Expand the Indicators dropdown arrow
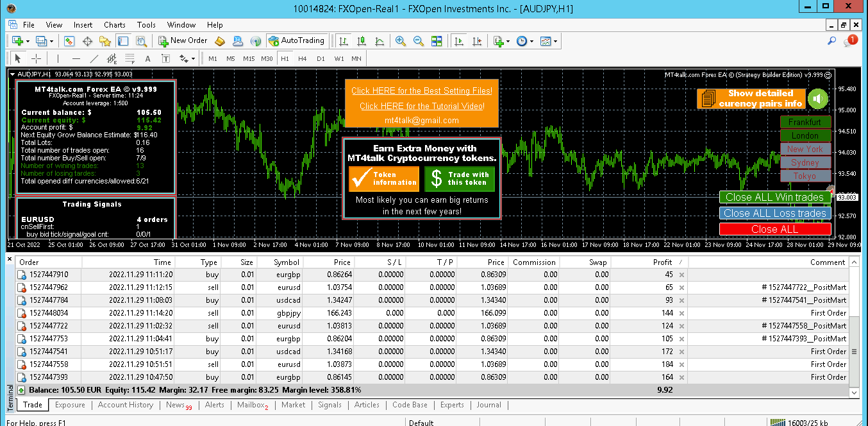The width and height of the screenshot is (868, 426). [x=508, y=41]
